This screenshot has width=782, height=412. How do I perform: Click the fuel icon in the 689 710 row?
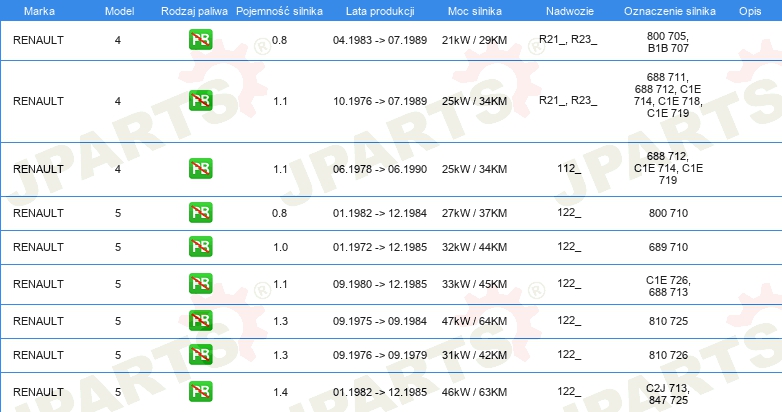(200, 246)
